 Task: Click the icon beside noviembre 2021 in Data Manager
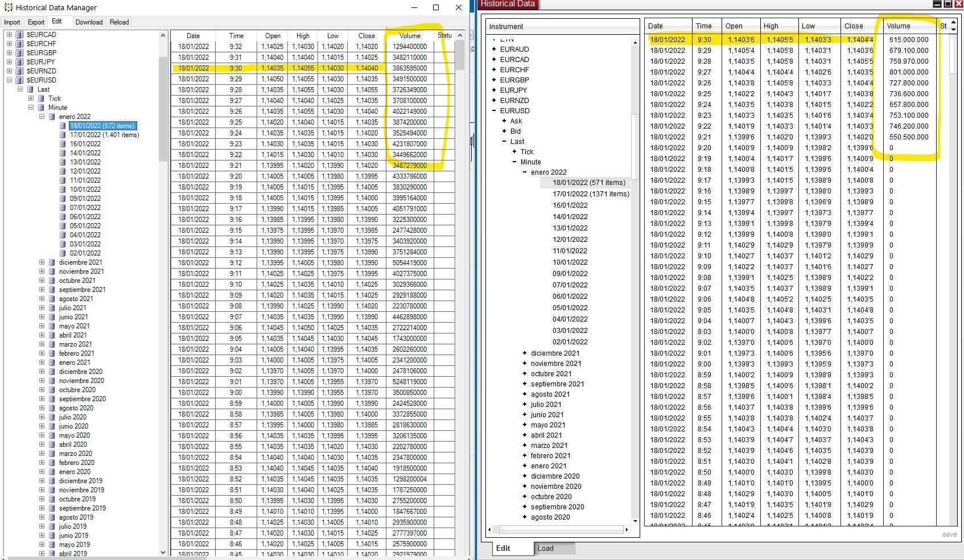52,271
